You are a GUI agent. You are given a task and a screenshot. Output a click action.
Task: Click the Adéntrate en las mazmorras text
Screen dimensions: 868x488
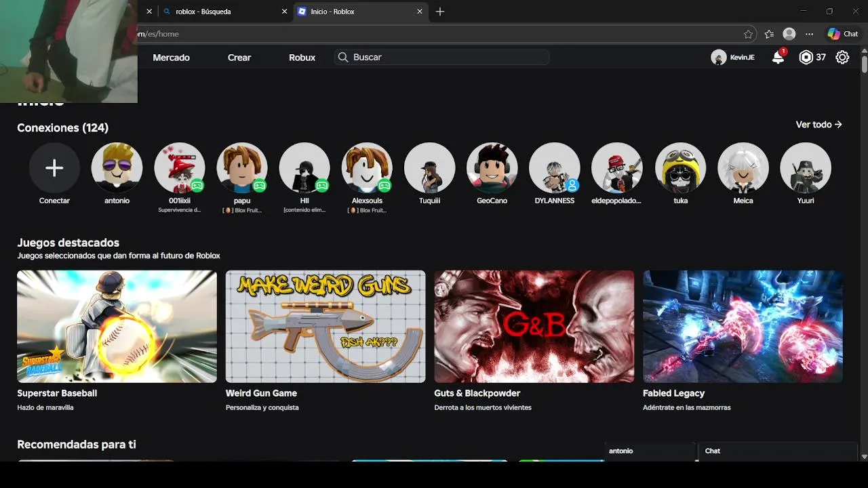coord(687,407)
